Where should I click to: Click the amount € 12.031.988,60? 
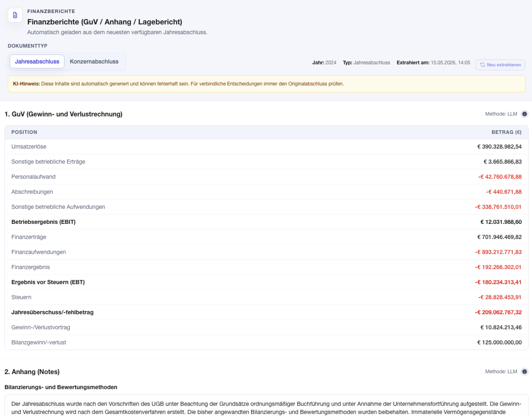(501, 222)
